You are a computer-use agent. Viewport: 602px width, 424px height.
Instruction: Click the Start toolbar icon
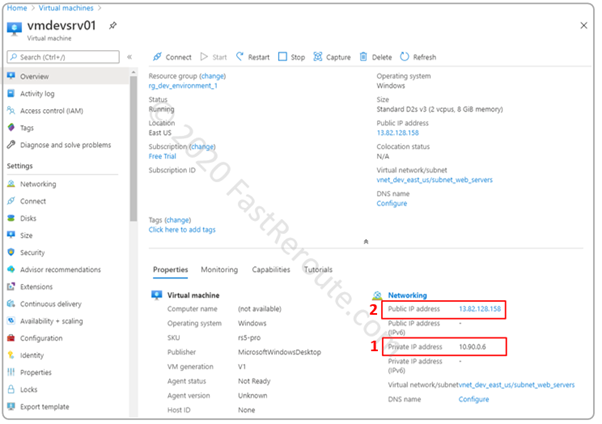coord(204,57)
